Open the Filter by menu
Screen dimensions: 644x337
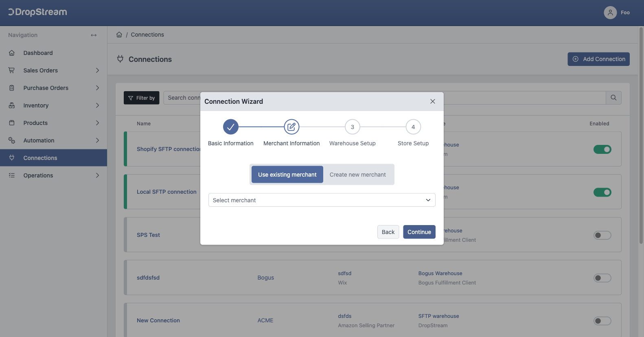click(142, 98)
